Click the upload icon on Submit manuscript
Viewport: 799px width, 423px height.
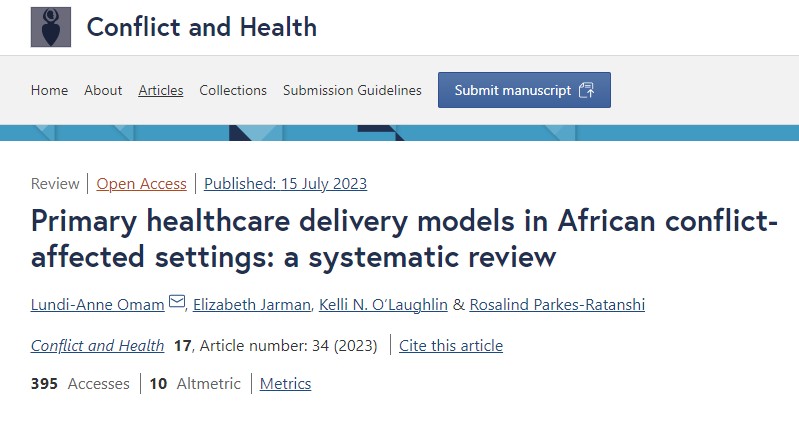pos(586,90)
